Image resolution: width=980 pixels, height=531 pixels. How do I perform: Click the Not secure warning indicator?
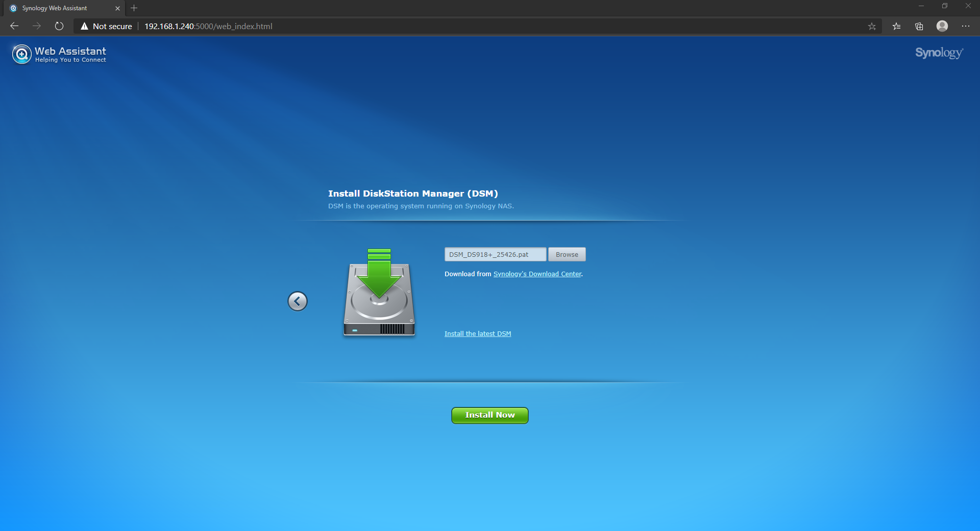(106, 26)
